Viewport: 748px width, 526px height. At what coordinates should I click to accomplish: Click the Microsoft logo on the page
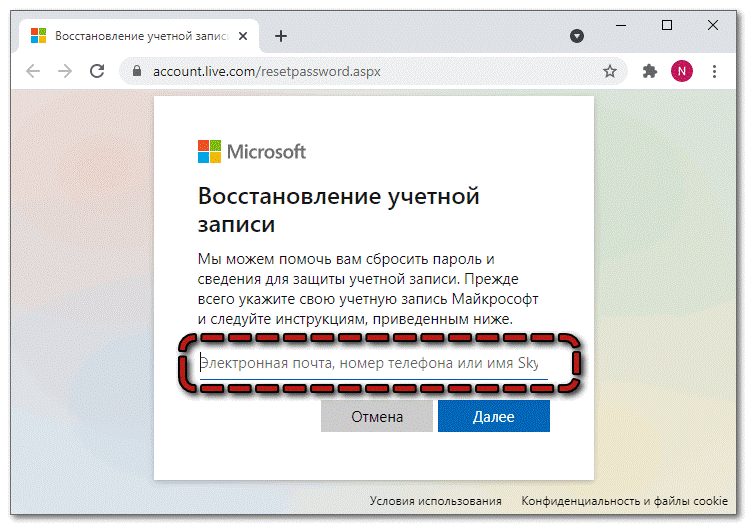[252, 152]
